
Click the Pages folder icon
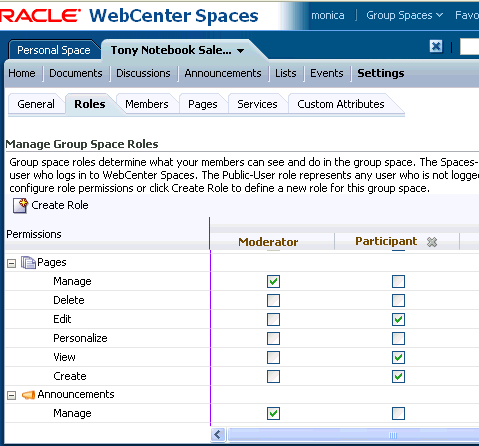28,262
